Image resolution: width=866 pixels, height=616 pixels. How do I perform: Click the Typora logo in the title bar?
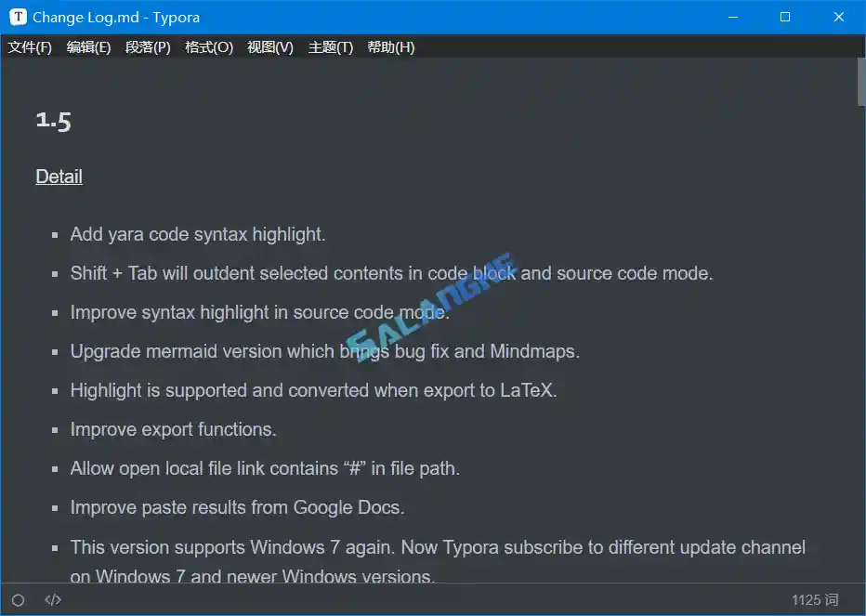15,17
